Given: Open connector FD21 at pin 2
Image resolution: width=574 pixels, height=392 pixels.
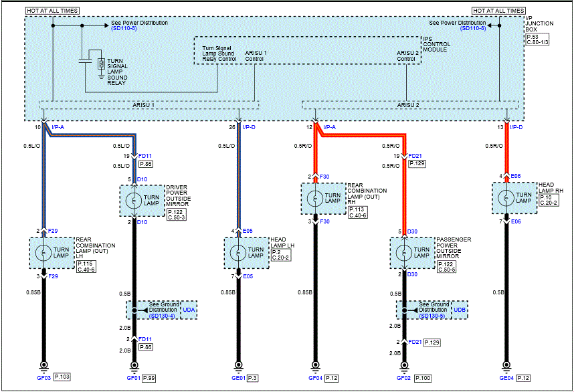Looking at the screenshot, I should point(415,342).
